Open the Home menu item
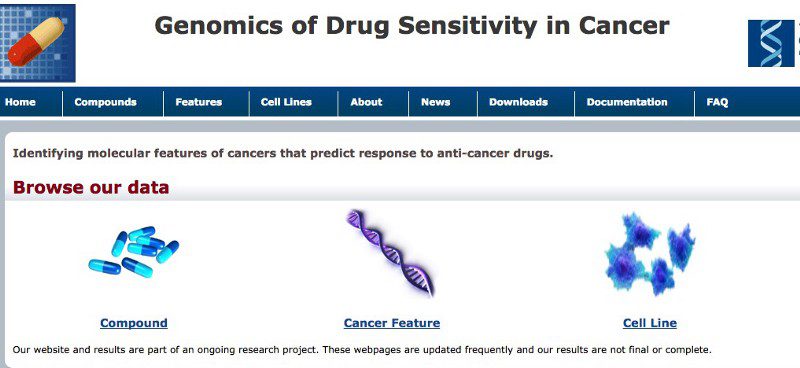The height and width of the screenshot is (368, 800). [20, 102]
